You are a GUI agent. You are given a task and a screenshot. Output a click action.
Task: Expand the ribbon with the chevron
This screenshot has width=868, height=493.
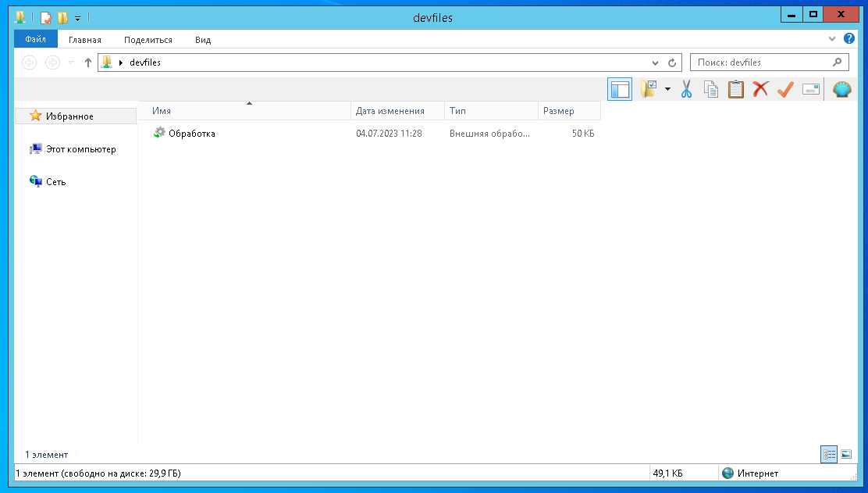tap(832, 38)
